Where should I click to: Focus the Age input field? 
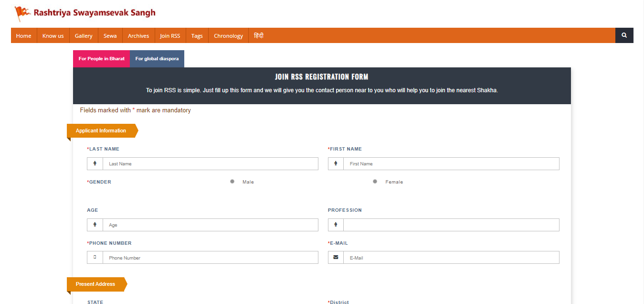click(211, 225)
